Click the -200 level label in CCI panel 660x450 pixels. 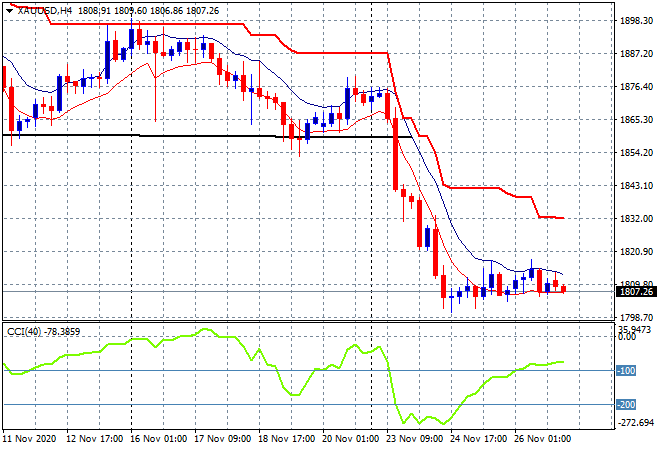(626, 405)
